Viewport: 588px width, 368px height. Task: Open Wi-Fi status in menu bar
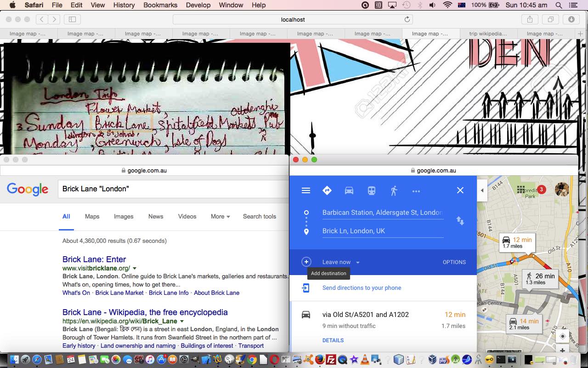[447, 5]
